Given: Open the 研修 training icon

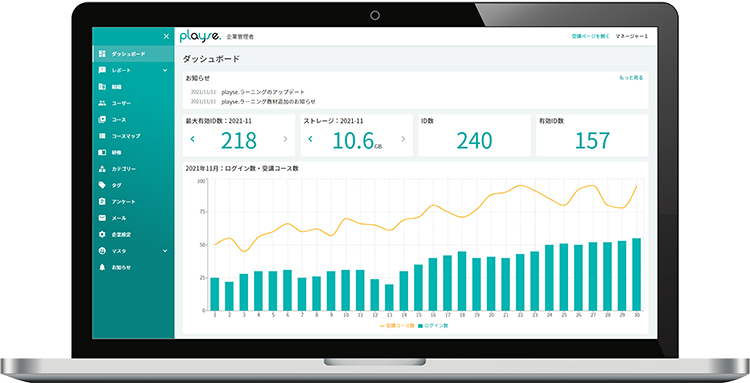Looking at the screenshot, I should coord(102,153).
